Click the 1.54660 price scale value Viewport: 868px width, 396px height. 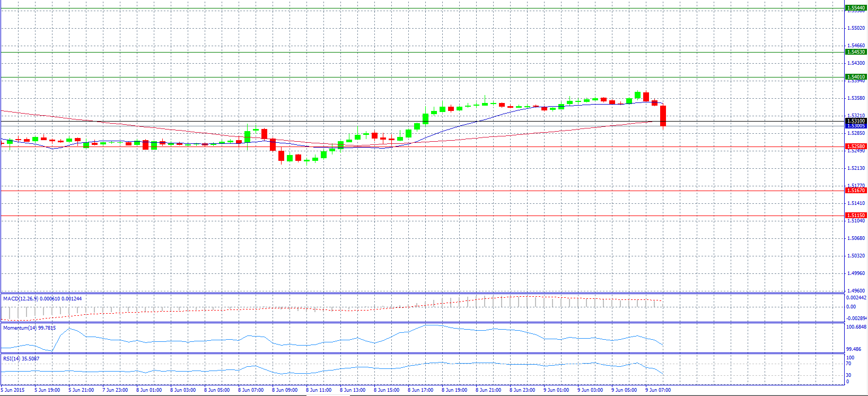click(x=856, y=46)
